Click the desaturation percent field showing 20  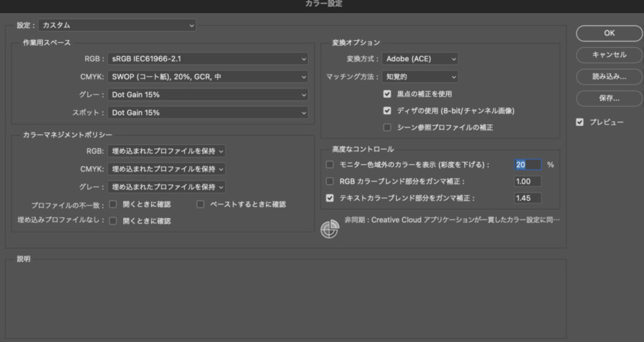(x=528, y=165)
